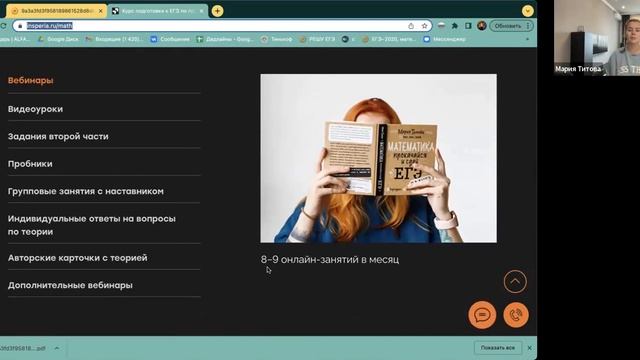Switch to the first browser tab

pos(56,11)
